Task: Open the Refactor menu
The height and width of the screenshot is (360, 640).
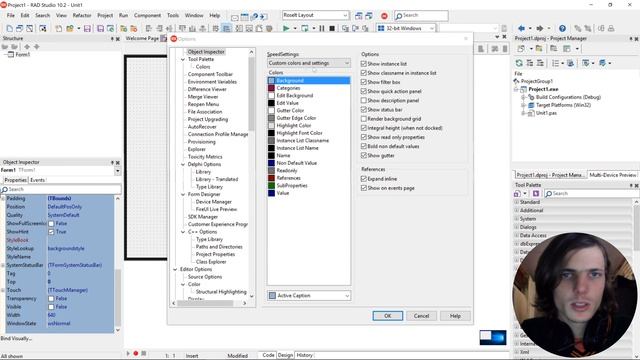Action: click(x=82, y=16)
